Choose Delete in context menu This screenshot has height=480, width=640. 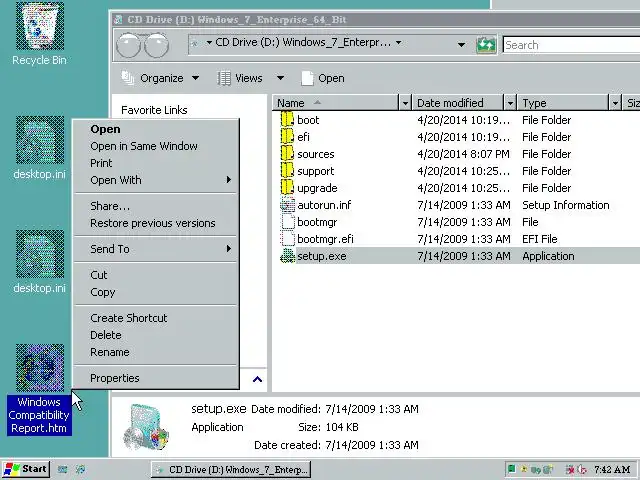click(156, 335)
